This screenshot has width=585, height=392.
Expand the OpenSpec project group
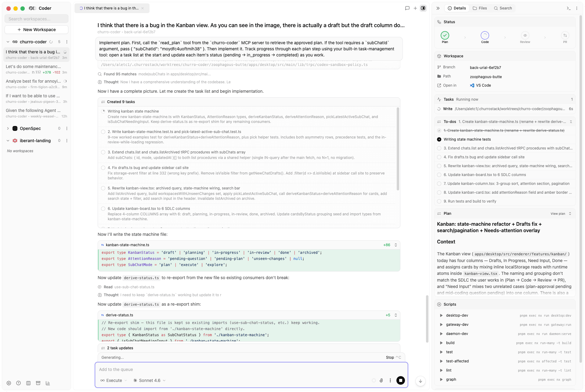coord(8,128)
